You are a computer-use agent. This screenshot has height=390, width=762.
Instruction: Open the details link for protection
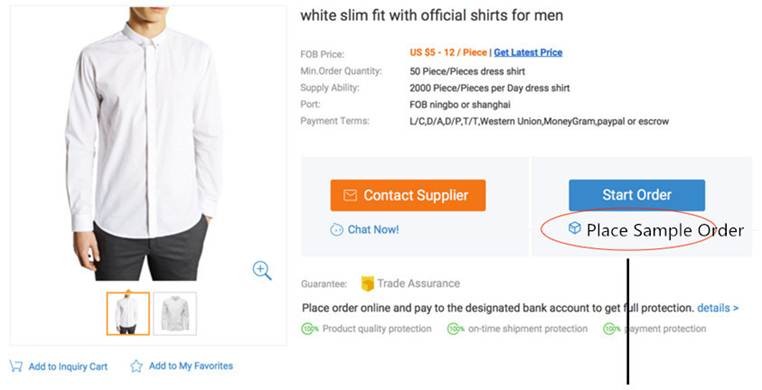pos(718,308)
